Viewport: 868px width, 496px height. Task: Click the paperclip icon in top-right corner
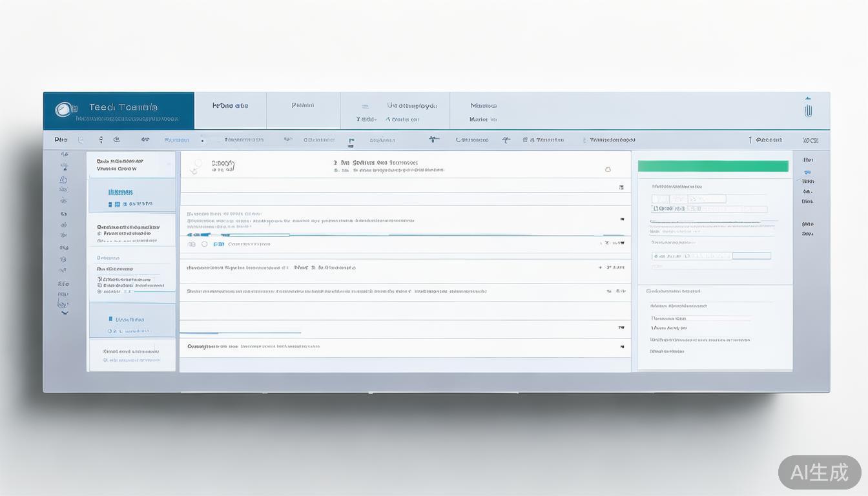pyautogui.click(x=807, y=108)
